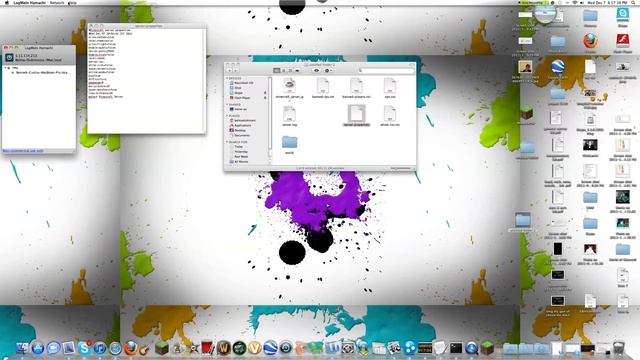Viewport: 640px width, 360px height.
Task: Open Applications in Finder sidebar
Action: click(240, 125)
